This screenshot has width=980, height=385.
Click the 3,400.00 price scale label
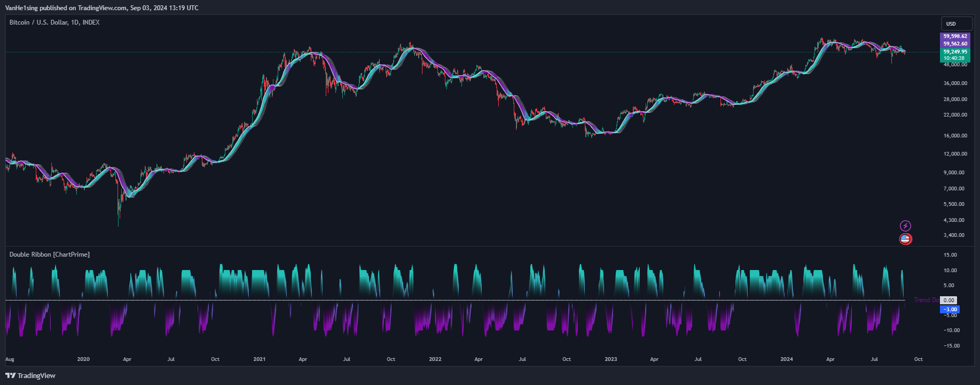pyautogui.click(x=954, y=235)
